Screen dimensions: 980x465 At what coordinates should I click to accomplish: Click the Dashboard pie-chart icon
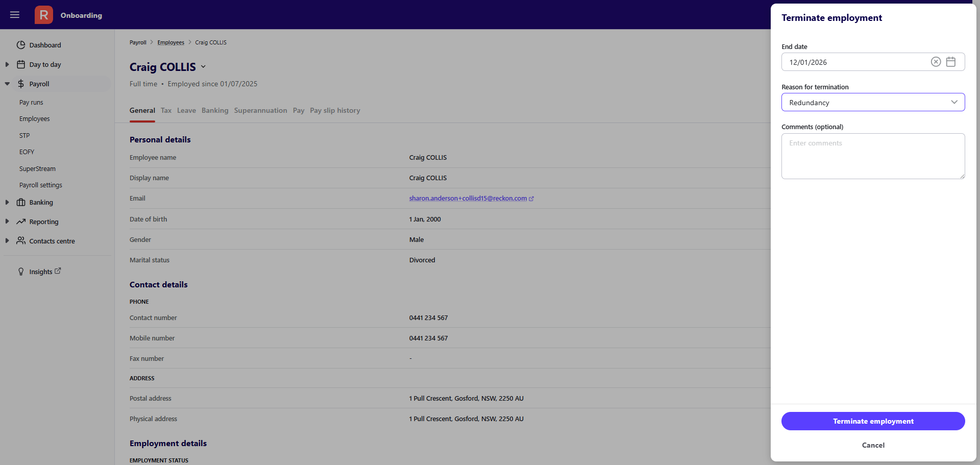21,45
